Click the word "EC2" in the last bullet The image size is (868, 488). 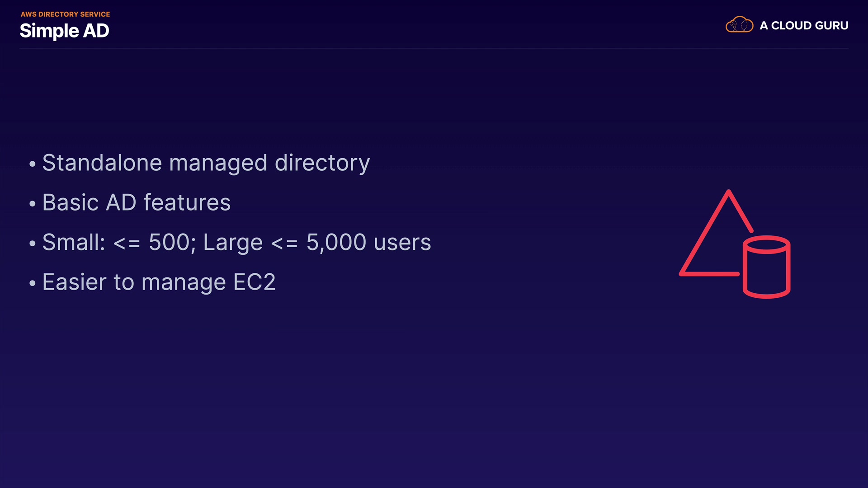click(254, 282)
